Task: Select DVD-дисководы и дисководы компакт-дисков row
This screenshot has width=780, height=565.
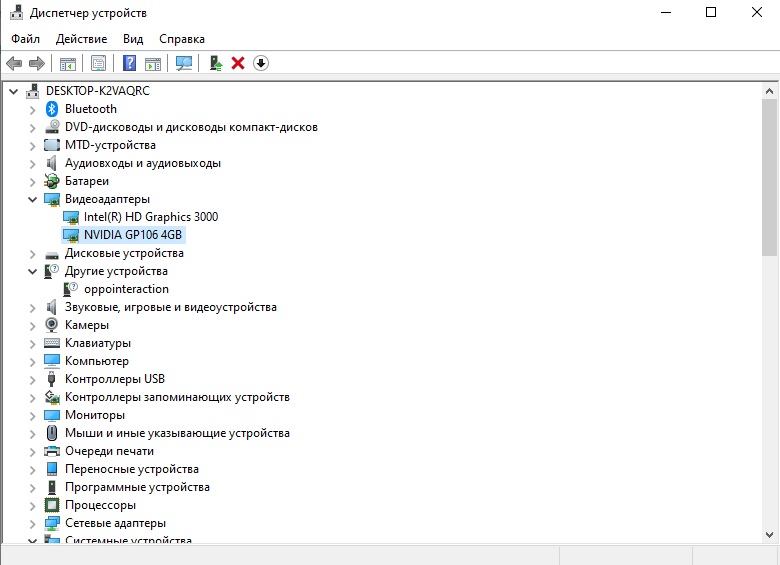Action: coord(191,127)
